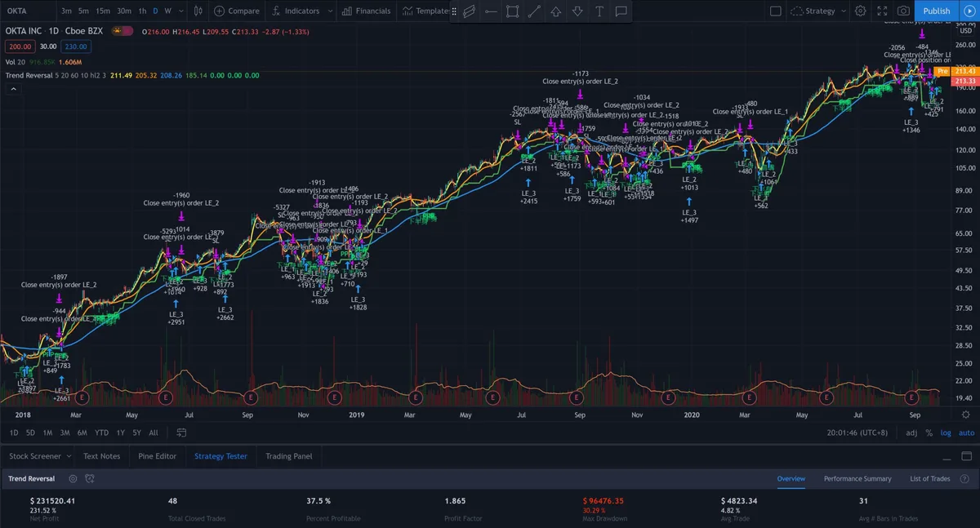
Task: Enter fullscreen mode with the expand-arrows icon
Action: [x=882, y=11]
